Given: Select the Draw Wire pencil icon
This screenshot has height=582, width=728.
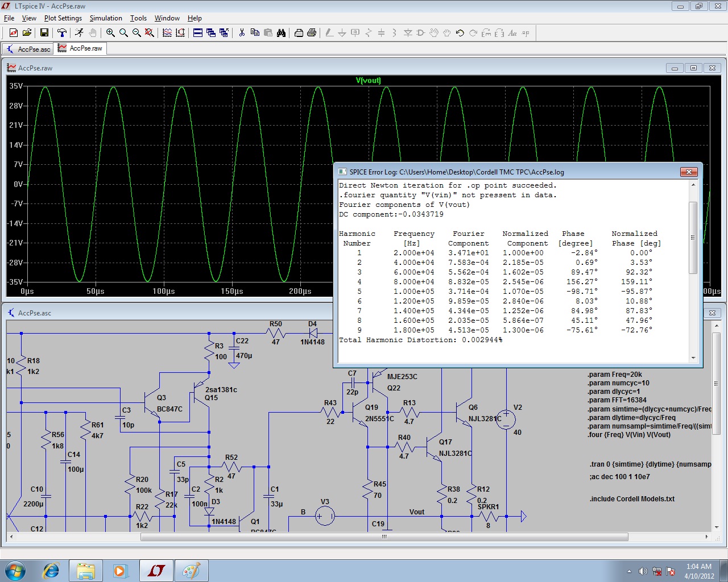Looking at the screenshot, I should pos(329,33).
